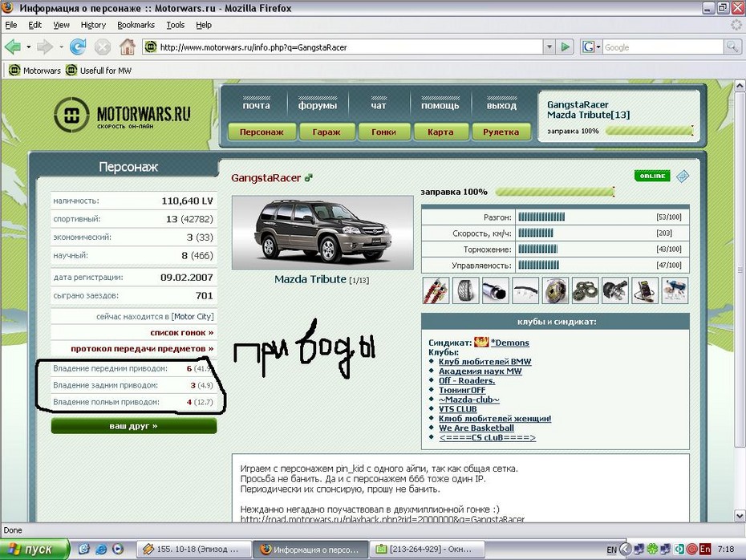Click the exhaust muffler part icon

(495, 290)
